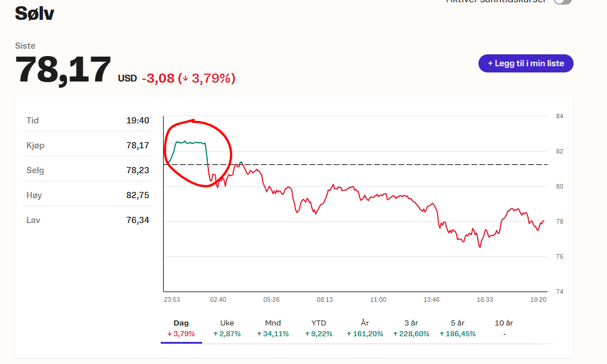Click the Kjøp price 78,17 row

88,145
